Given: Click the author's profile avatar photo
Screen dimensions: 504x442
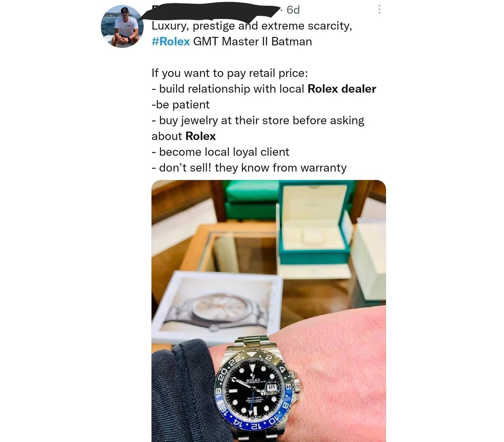Looking at the screenshot, I should (122, 26).
